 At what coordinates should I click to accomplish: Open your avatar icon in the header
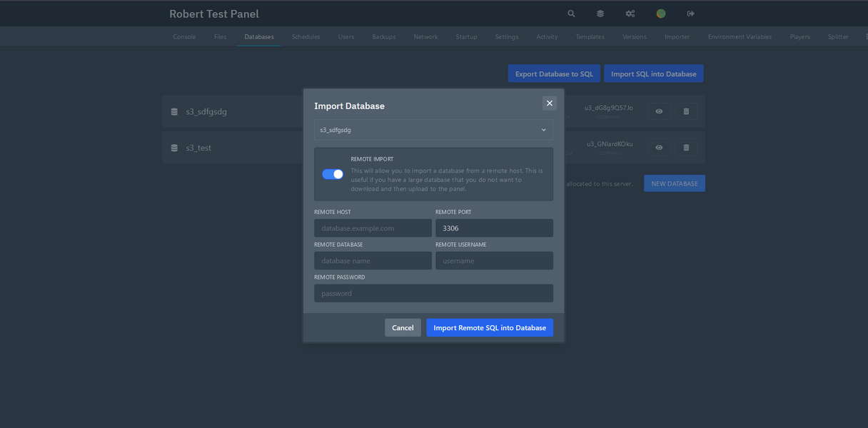(660, 13)
